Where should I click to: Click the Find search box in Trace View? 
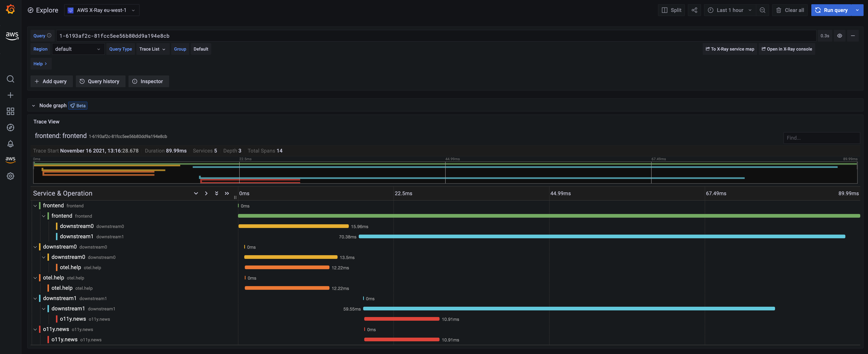(821, 138)
